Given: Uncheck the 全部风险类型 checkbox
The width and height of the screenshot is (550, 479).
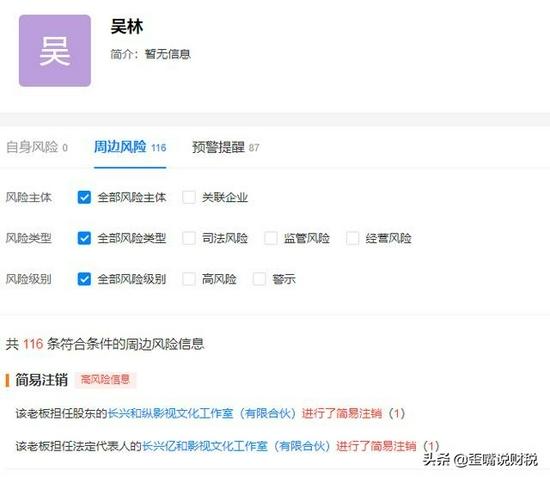Looking at the screenshot, I should [x=84, y=238].
